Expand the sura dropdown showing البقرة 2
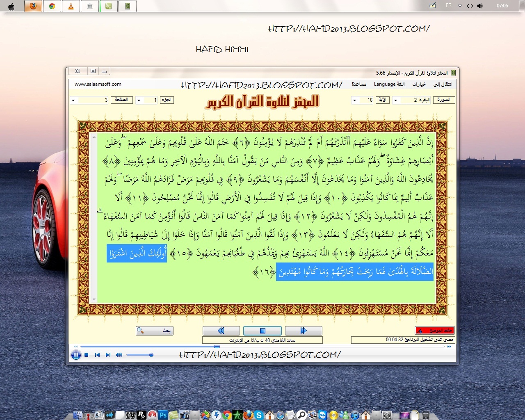Image resolution: width=525 pixels, height=420 pixels. [x=395, y=100]
